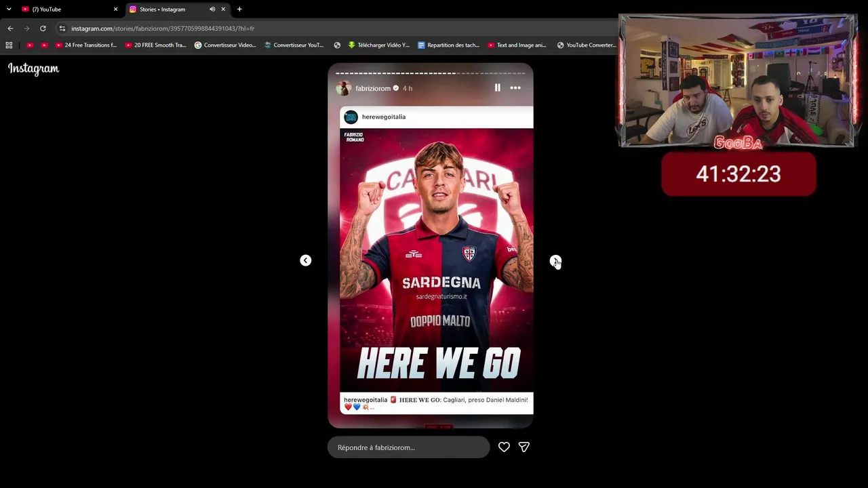
Task: Share the story with the send icon
Action: coord(524,447)
